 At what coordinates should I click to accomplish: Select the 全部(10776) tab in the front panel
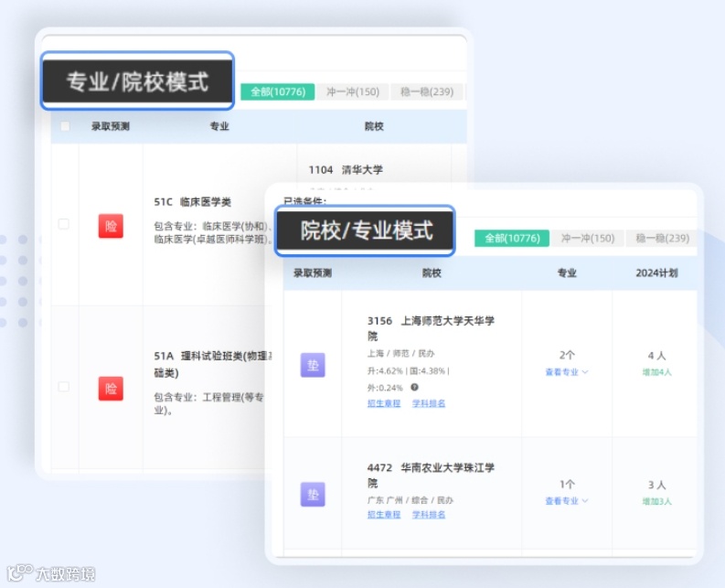tap(512, 239)
